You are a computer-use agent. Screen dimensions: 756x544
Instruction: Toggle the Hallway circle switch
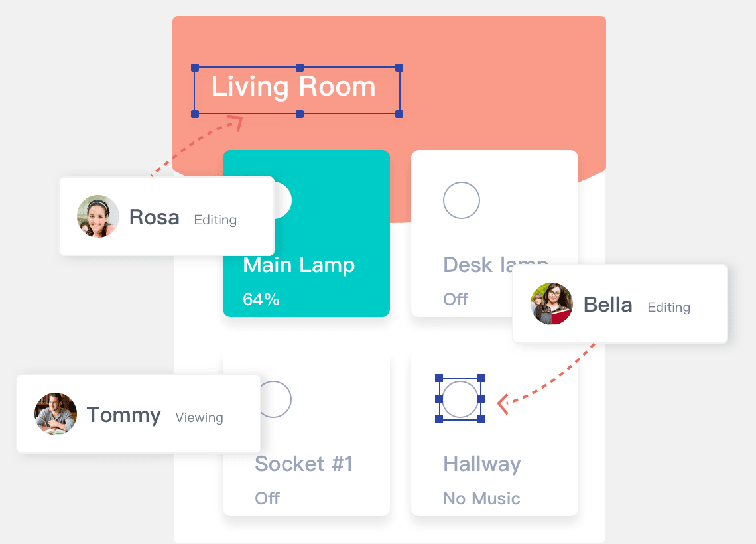coord(460,399)
